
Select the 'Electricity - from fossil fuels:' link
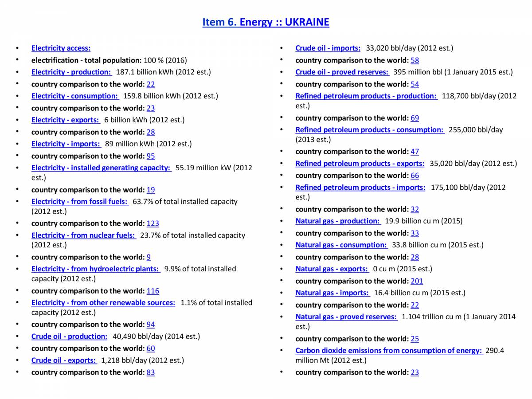click(x=79, y=201)
